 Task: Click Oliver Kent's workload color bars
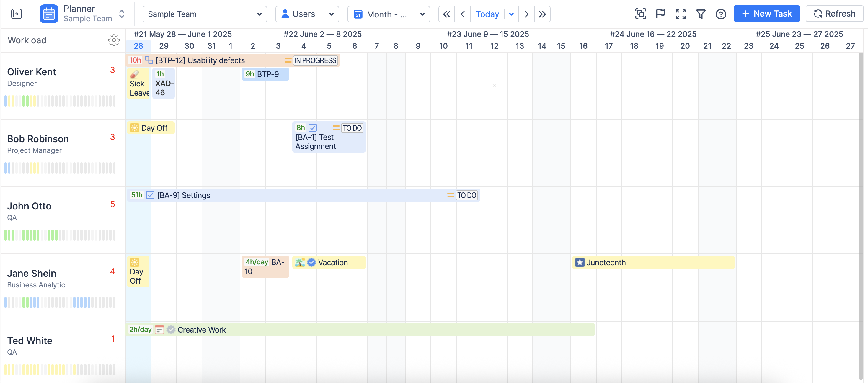(60, 101)
